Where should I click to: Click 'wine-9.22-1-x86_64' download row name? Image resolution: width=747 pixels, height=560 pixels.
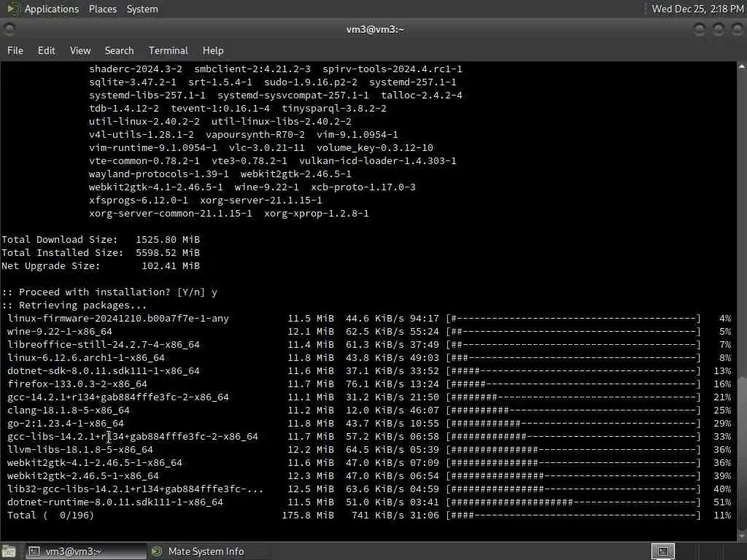60,332
